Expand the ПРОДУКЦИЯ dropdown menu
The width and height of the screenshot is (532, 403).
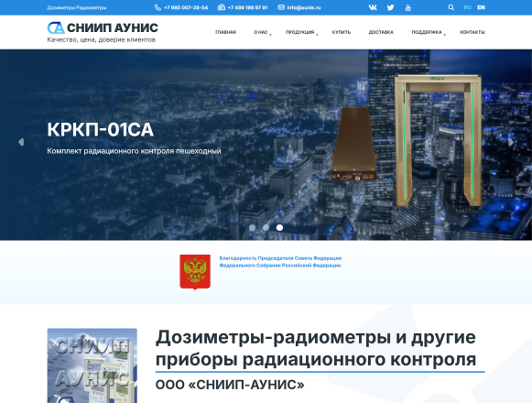(x=300, y=32)
